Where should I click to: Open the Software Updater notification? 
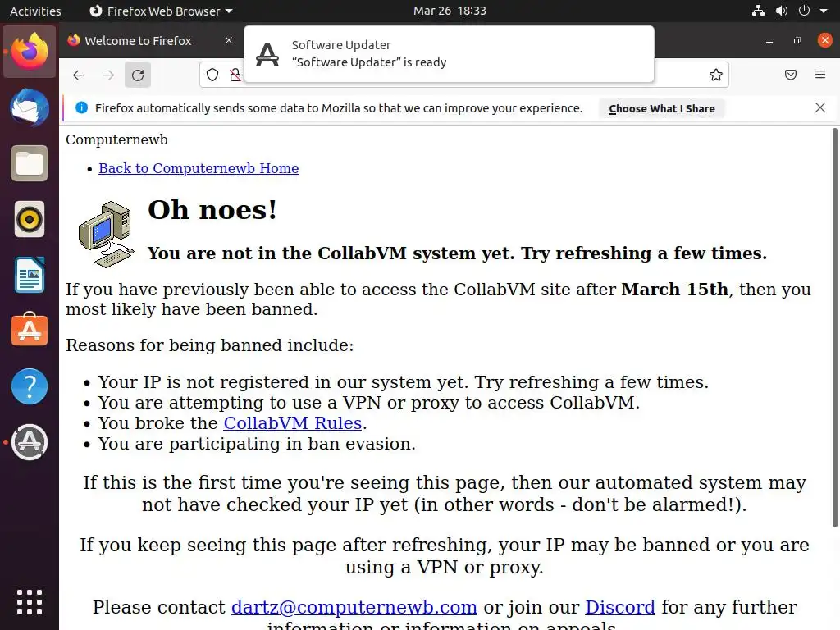[449, 53]
